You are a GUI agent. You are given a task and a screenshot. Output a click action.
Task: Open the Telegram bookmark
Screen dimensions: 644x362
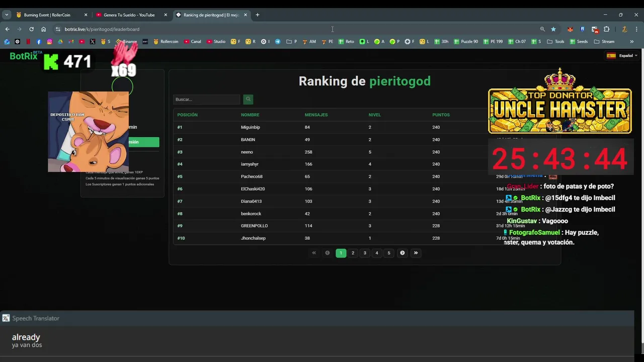pos(278,42)
